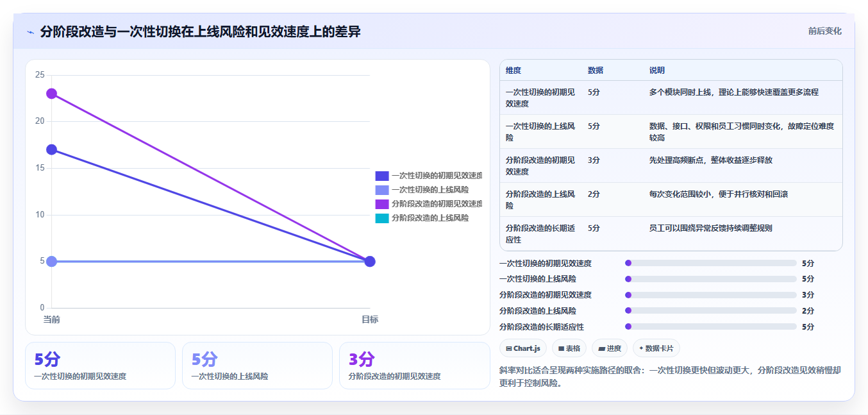868x415 pixels.
Task: Click the purple data point at 23
Action: (x=51, y=94)
